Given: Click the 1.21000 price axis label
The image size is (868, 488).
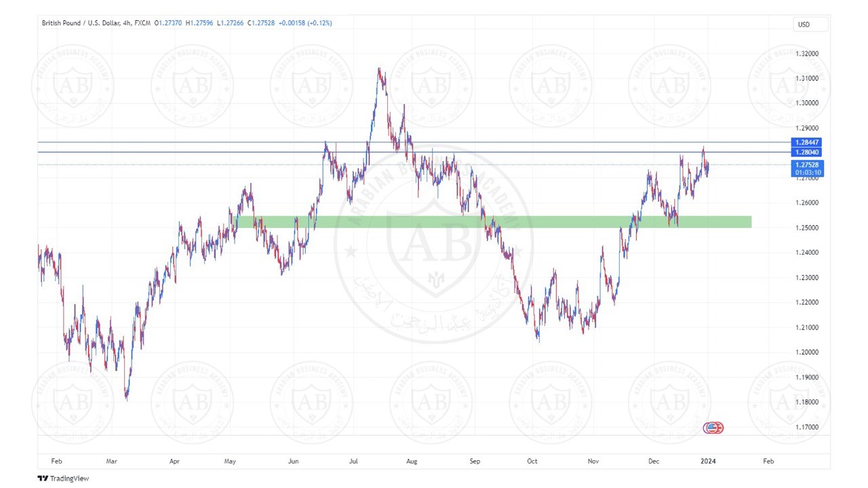Looking at the screenshot, I should point(806,327).
